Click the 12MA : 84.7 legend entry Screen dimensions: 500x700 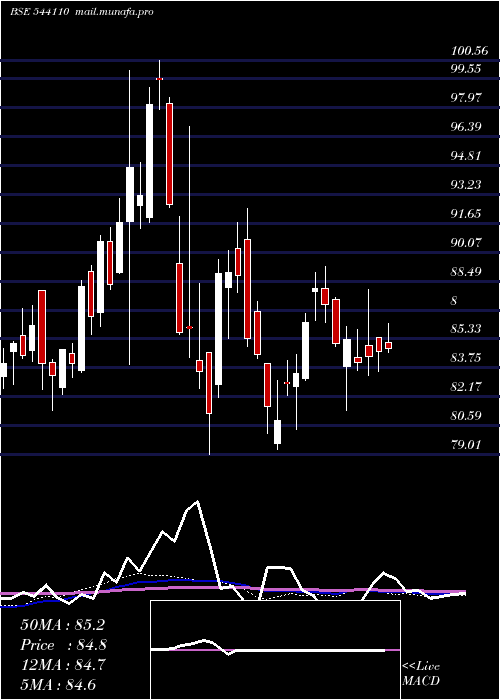62,665
